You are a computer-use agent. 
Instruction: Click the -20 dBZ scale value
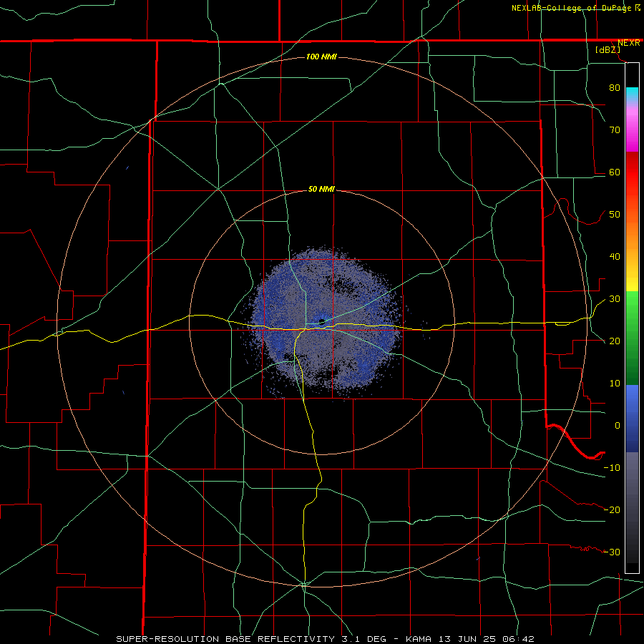612,509
